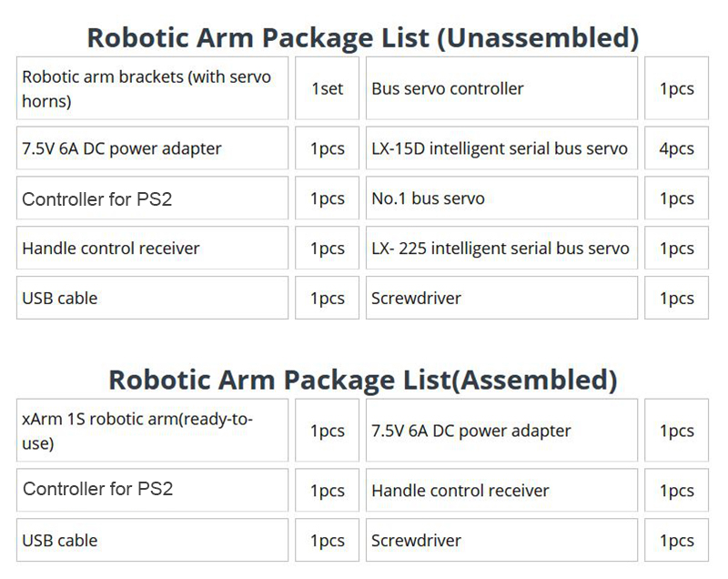Click the "4pcs" quantity cell
The width and height of the screenshot is (728, 579).
(676, 148)
